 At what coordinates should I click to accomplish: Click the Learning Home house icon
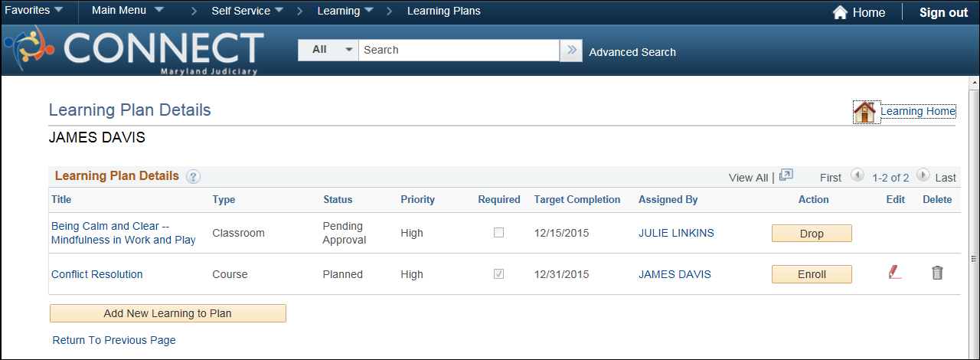point(864,112)
